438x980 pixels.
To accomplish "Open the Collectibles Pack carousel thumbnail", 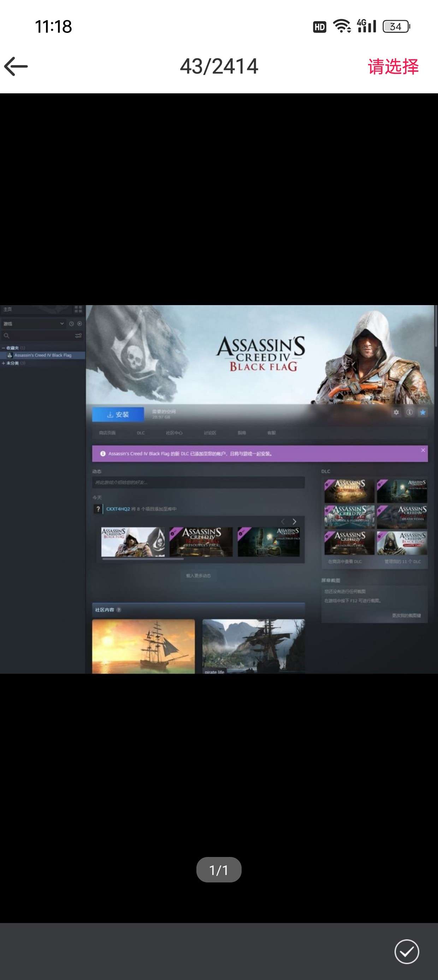I will (269, 542).
